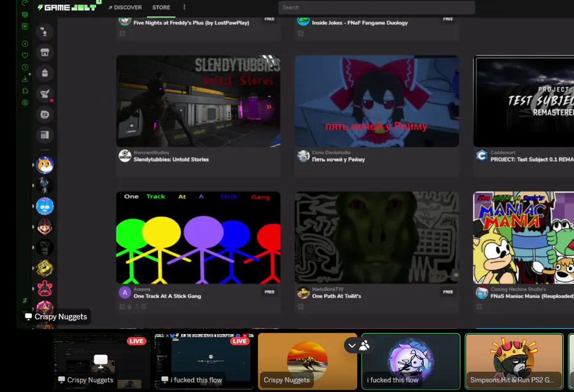Click the browser sidebar M box icon
This screenshot has width=574, height=392.
[x=25, y=26]
